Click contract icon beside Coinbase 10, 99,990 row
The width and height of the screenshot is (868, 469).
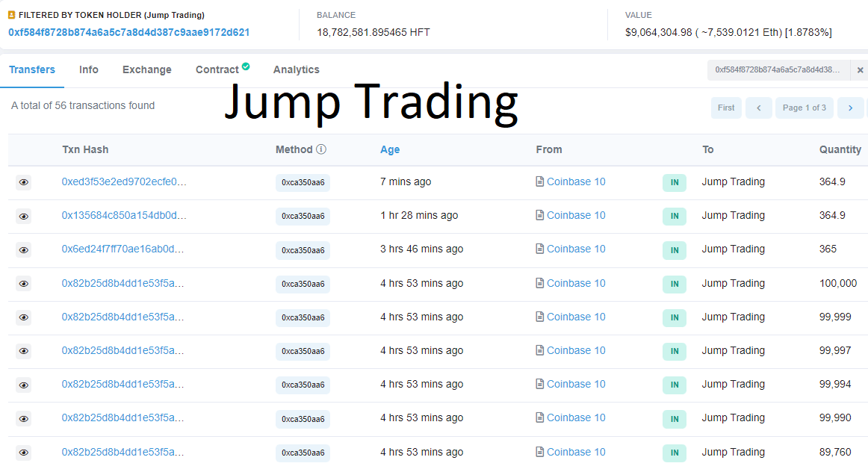(540, 417)
